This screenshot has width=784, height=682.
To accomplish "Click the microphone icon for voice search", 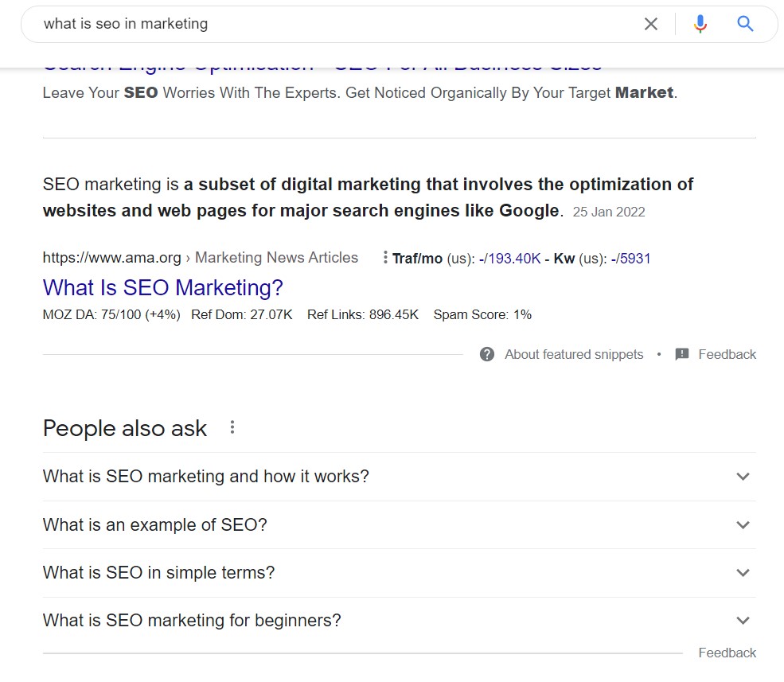I will (700, 24).
